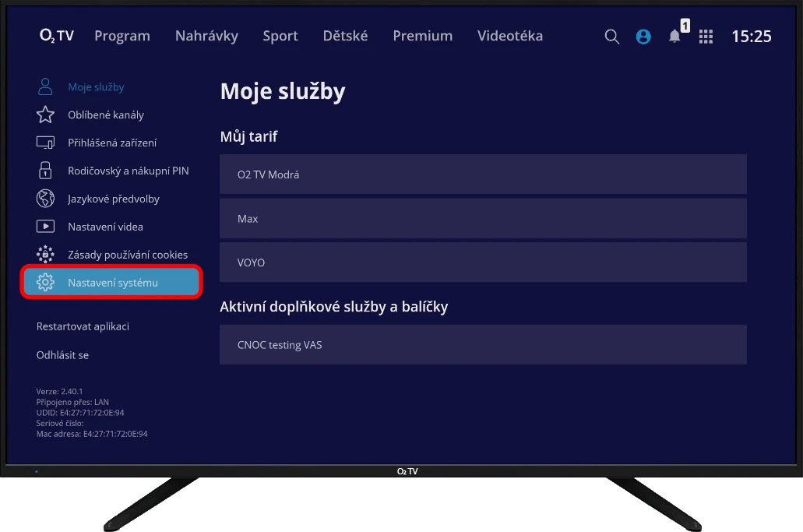Open the apps grid icon
The height and width of the screenshot is (532, 803).
point(706,37)
